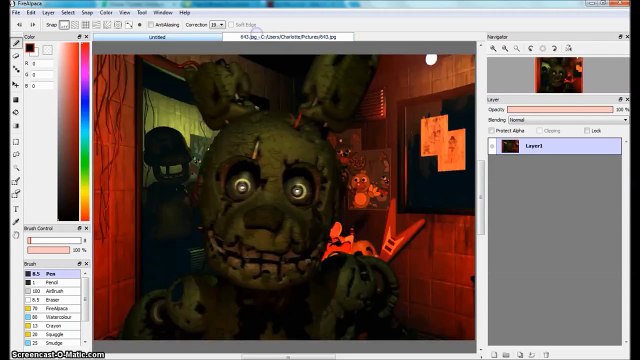The height and width of the screenshot is (360, 640).
Task: Enable vanishing point snap icon
Action: click(96, 25)
